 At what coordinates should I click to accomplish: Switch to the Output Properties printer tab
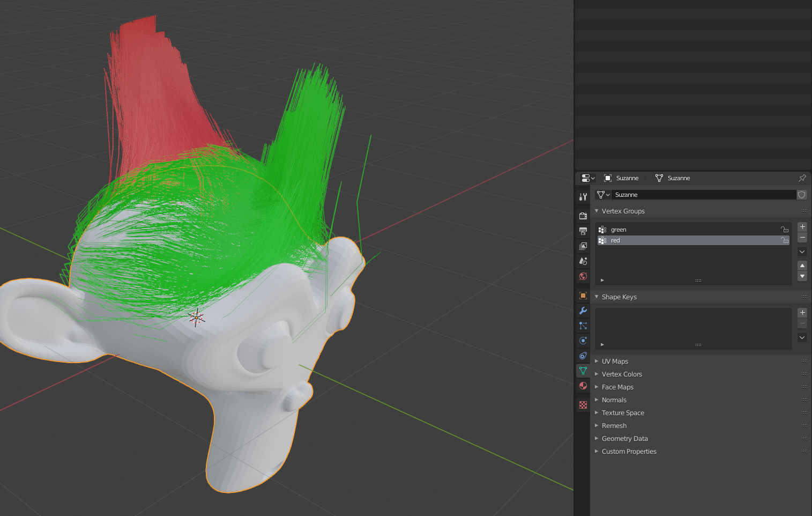(583, 231)
